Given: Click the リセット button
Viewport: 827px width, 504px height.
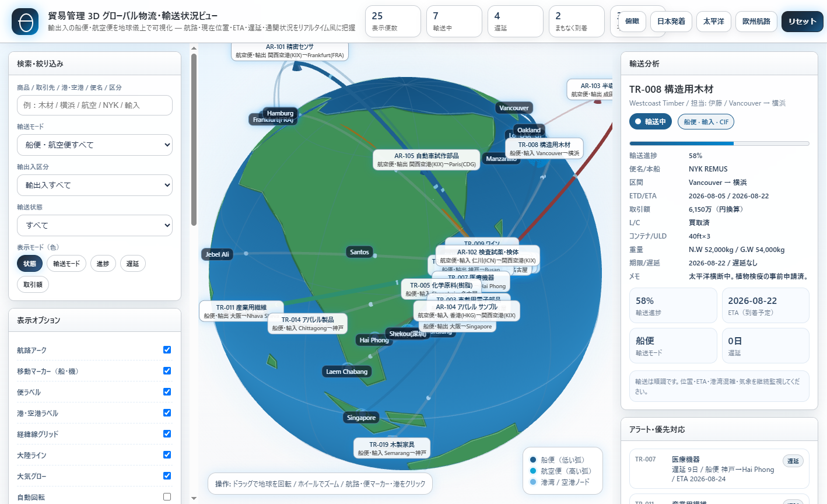Looking at the screenshot, I should point(803,22).
